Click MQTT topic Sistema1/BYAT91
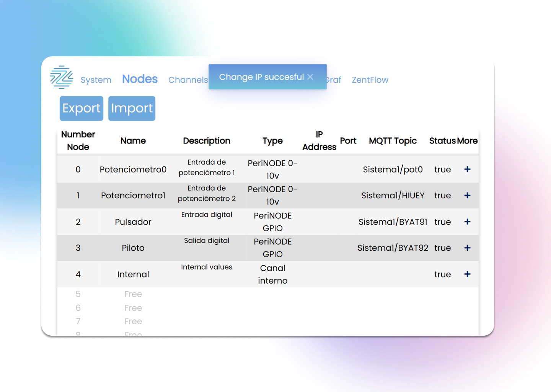Viewport: 551px width, 392px height. 393,222
